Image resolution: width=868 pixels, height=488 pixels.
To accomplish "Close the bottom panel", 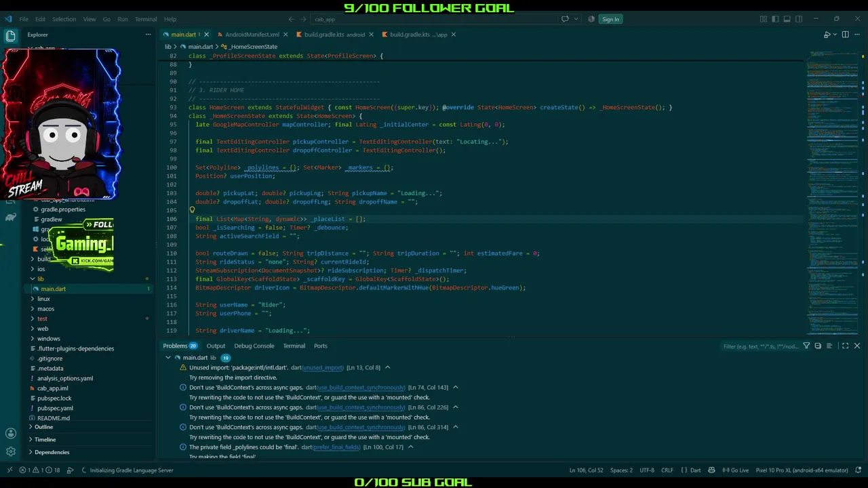I will click(857, 346).
